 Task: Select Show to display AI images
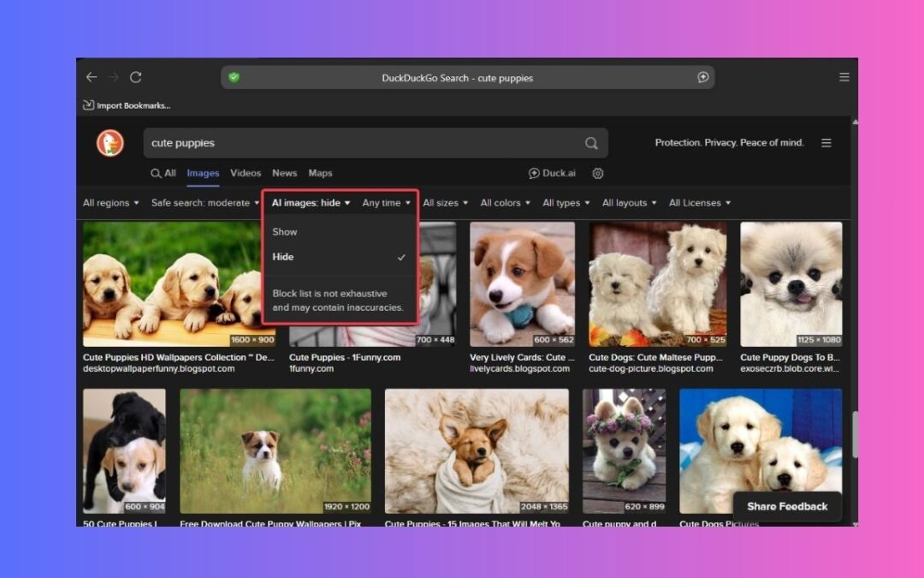(284, 231)
